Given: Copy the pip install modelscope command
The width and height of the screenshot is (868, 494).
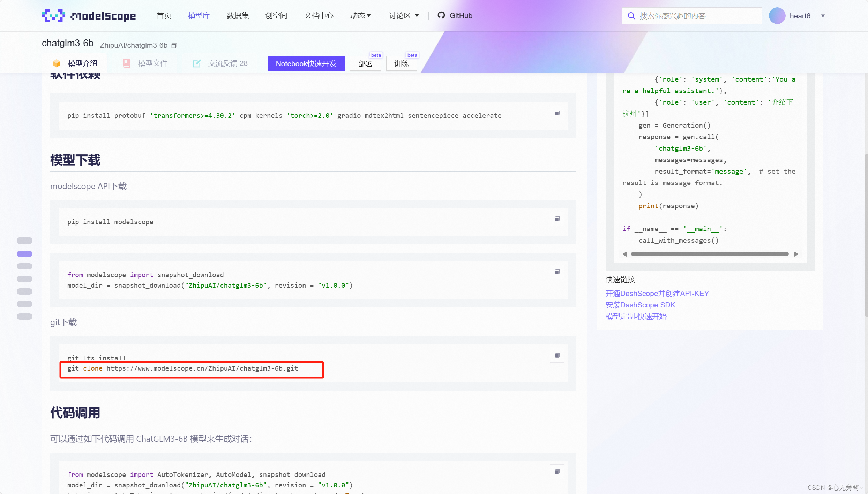Looking at the screenshot, I should (x=557, y=219).
